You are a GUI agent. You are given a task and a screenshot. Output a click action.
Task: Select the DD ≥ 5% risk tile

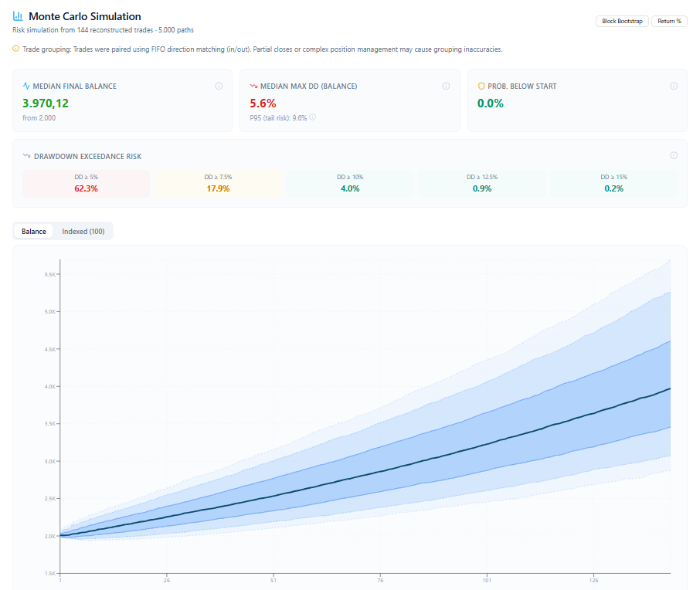86,183
